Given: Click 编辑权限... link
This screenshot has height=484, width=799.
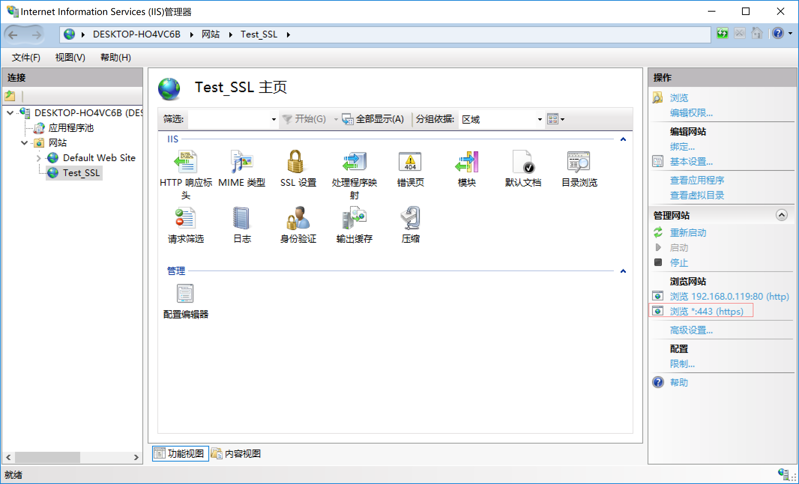Looking at the screenshot, I should click(691, 113).
